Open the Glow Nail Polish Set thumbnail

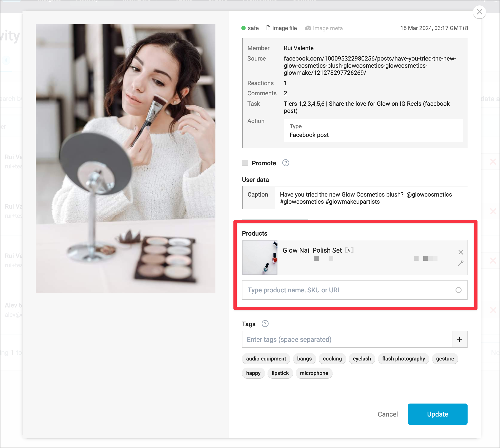260,258
